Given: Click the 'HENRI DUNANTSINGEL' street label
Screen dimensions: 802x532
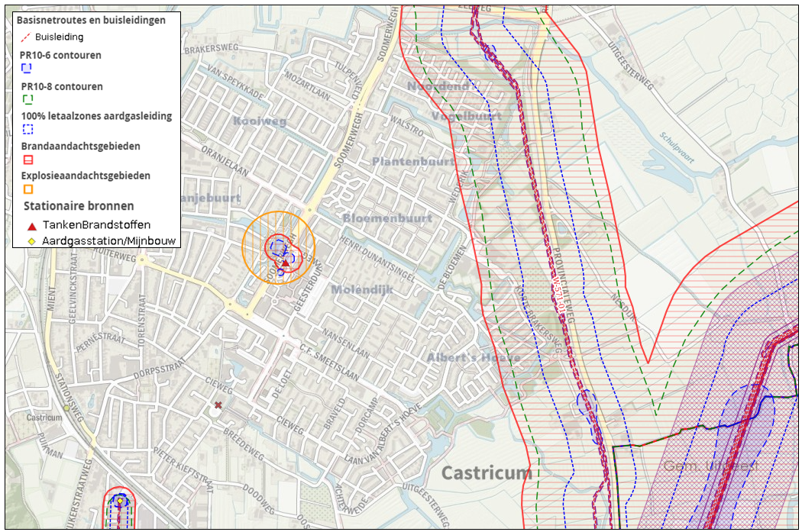Looking at the screenshot, I should pyautogui.click(x=377, y=259).
